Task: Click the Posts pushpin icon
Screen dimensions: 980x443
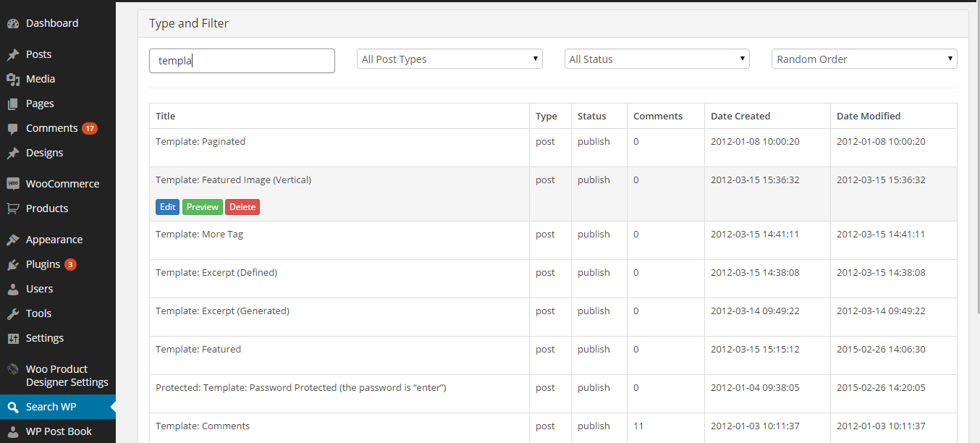Action: click(x=13, y=54)
